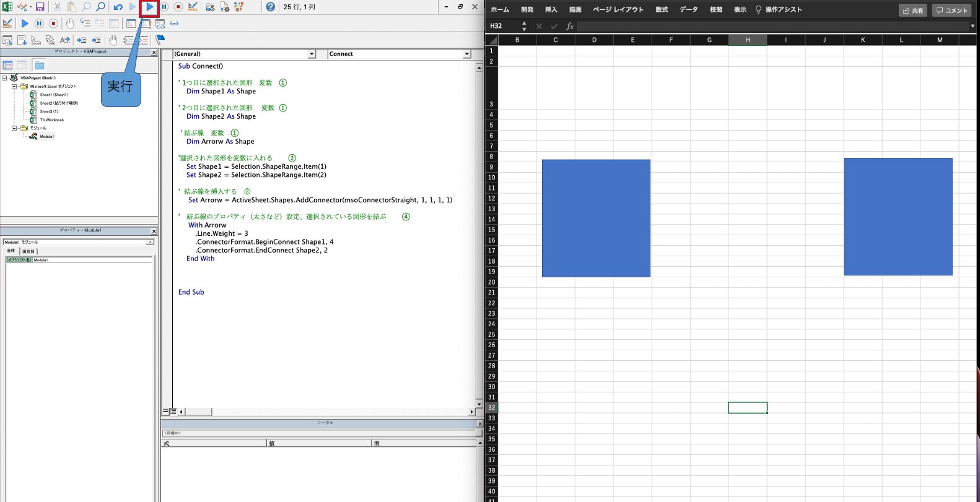Click the blue flag bookmark icon
Viewport: 980px width, 502px height.
coord(160,40)
